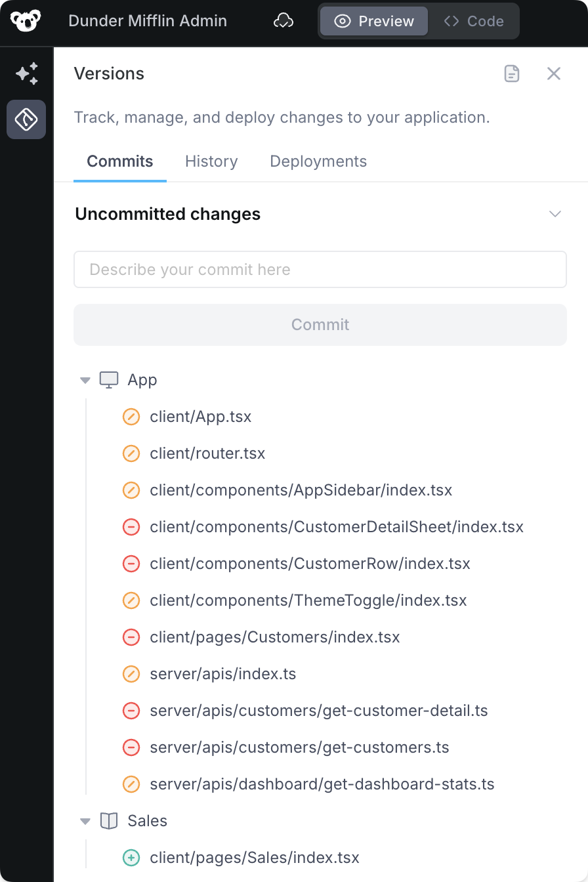Click the deleted icon beside client/components/CustomerRow/index.tsx
588x882 pixels.
[x=131, y=564]
